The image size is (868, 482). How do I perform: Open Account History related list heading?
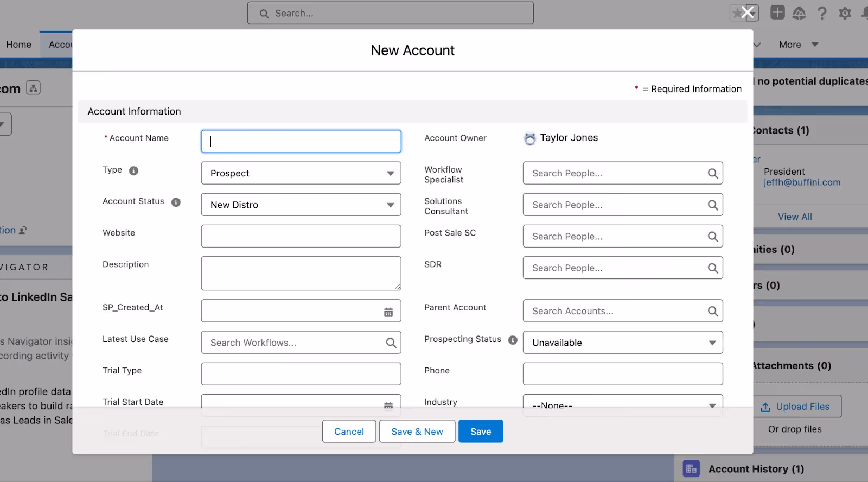pyautogui.click(x=756, y=469)
